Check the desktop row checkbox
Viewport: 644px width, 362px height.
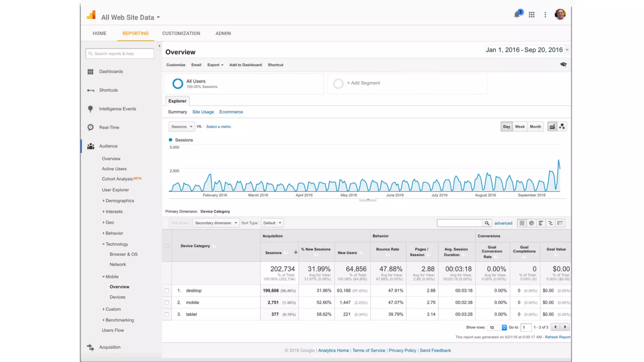pos(167,291)
